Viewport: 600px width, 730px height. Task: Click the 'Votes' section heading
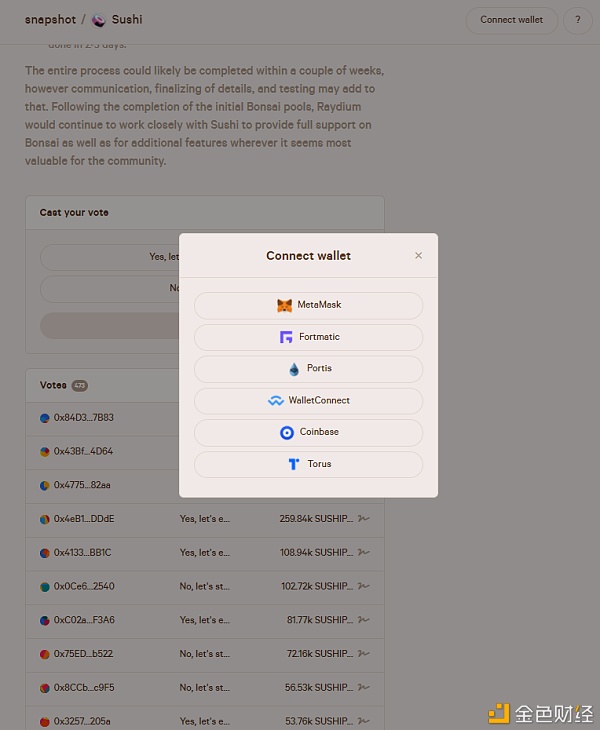[x=53, y=385]
